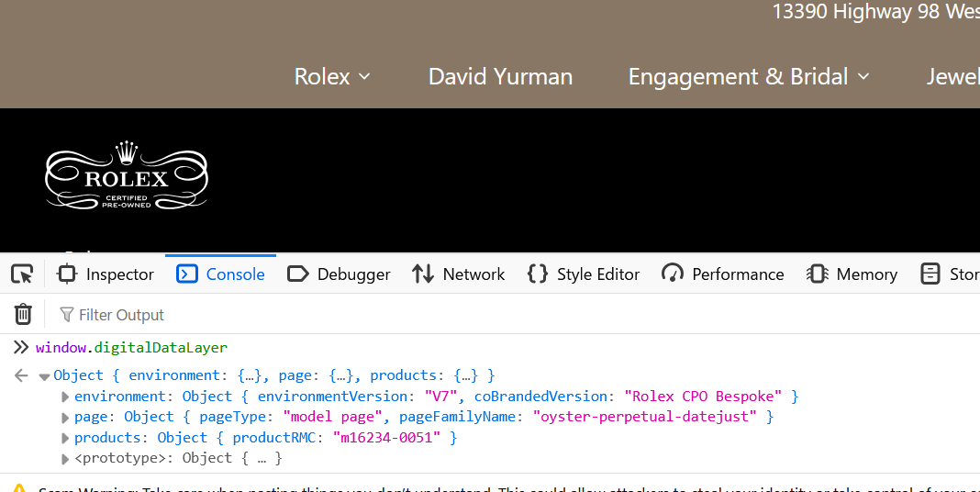
Task: Open the Rolex navigation dropdown
Action: [332, 76]
